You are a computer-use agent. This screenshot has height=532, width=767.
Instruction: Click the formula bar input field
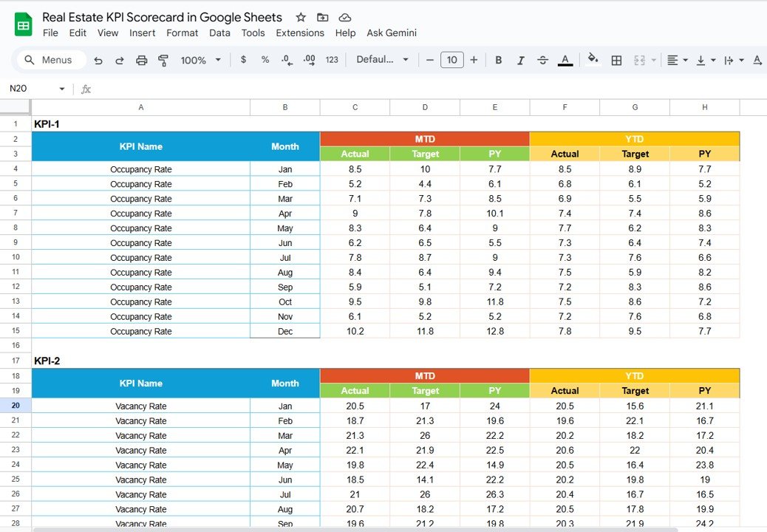pos(296,89)
